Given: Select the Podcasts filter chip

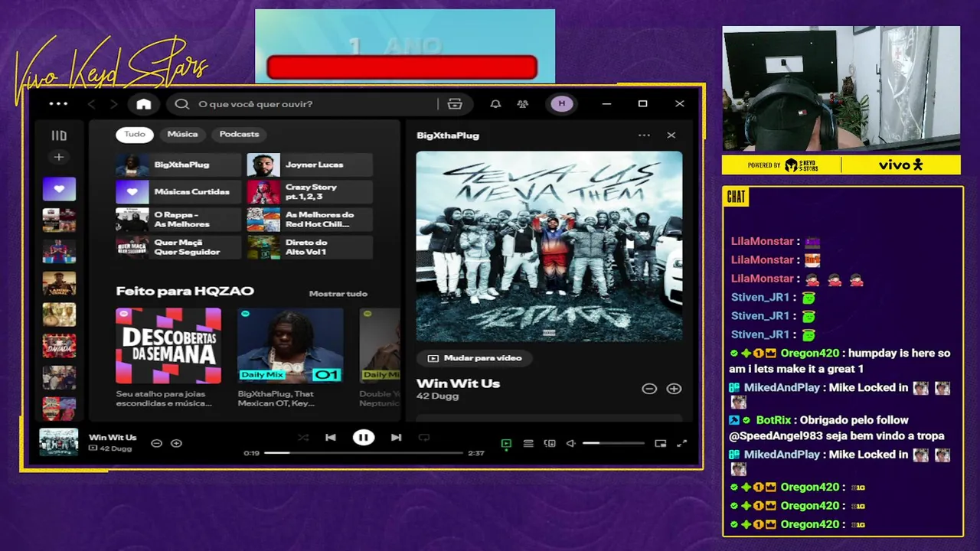Looking at the screenshot, I should [x=239, y=135].
